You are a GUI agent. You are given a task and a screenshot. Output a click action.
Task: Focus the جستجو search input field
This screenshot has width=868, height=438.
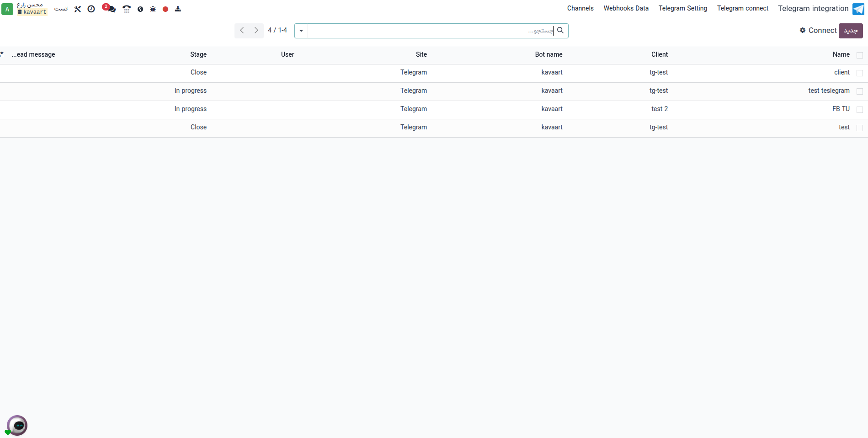[430, 31]
